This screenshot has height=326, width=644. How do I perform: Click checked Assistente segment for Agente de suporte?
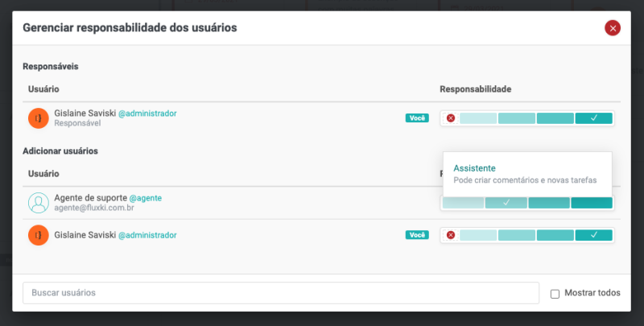click(506, 203)
